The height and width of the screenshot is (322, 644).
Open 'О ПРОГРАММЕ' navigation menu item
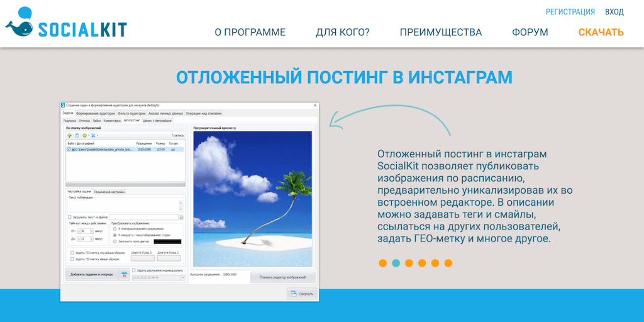click(250, 32)
